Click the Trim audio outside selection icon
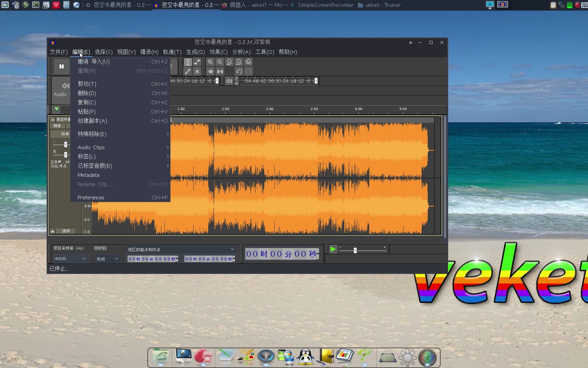The image size is (588, 368). click(210, 72)
